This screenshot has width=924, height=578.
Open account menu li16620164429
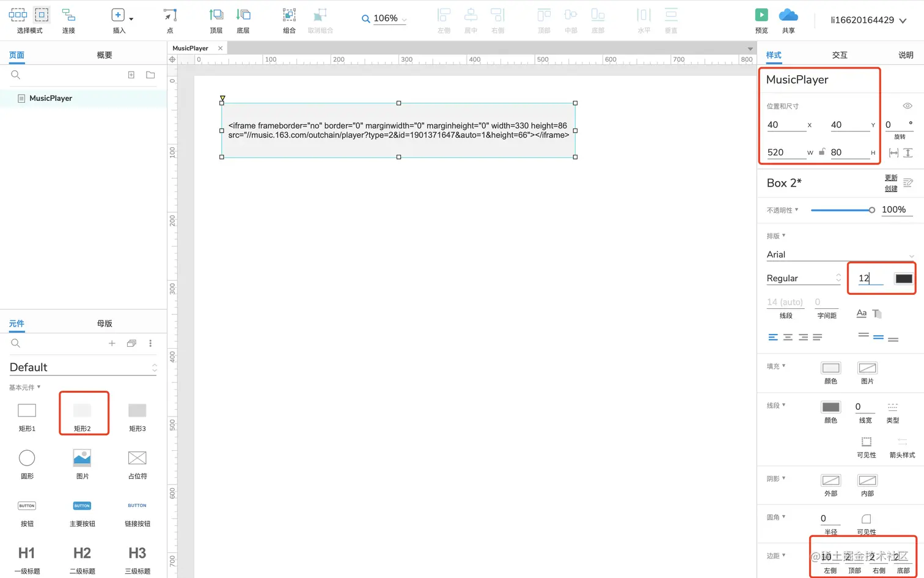coord(868,20)
